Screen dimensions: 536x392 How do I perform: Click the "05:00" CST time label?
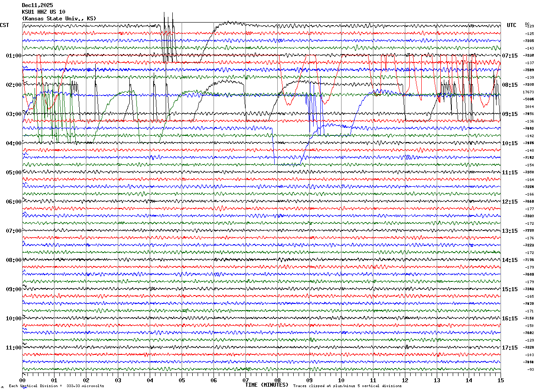[14, 173]
